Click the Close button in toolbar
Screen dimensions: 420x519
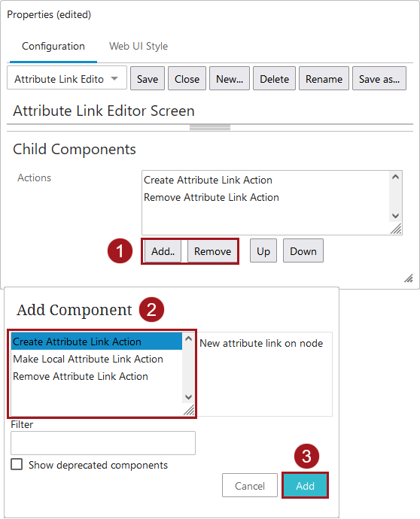187,79
